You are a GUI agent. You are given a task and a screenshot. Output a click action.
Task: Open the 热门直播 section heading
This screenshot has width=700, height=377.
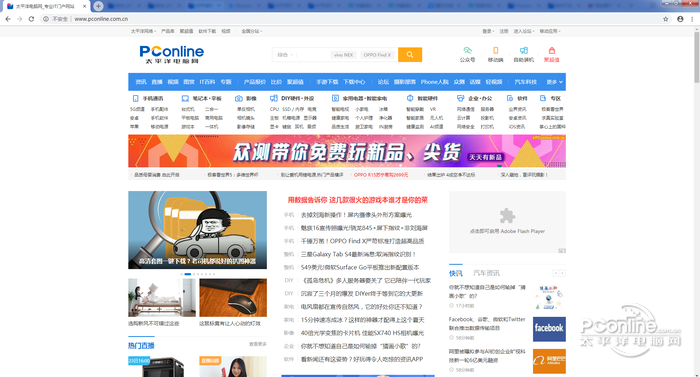coord(141,345)
